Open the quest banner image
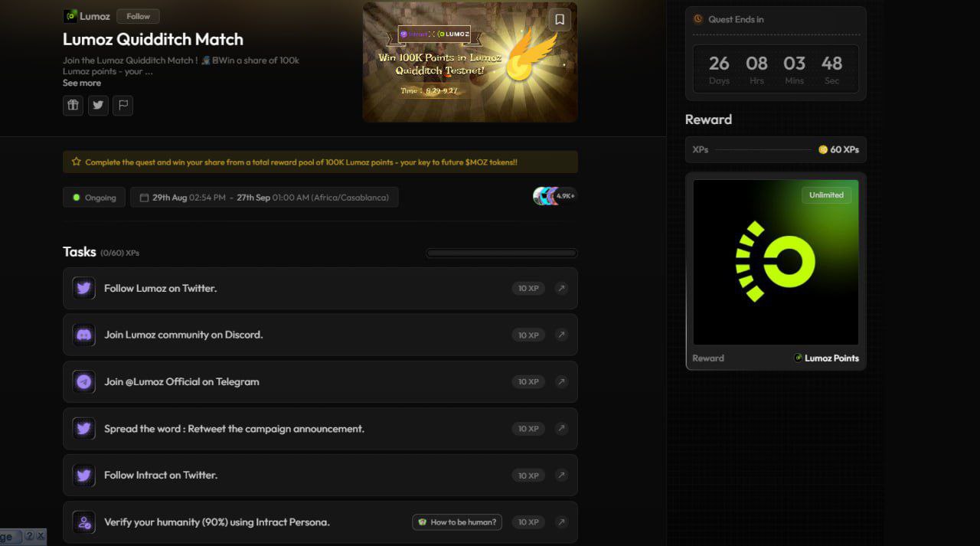This screenshot has height=546, width=980. (470, 62)
